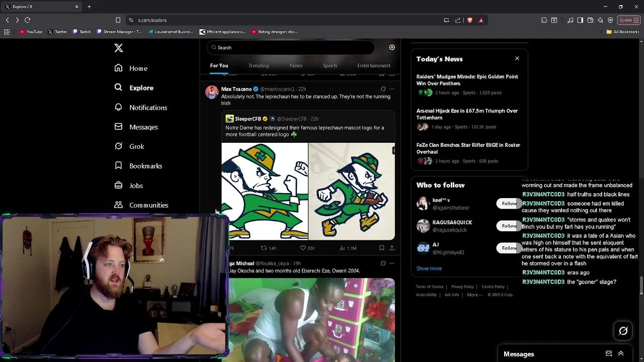644x362 pixels.
Task: Open YouTube bookmark in bookmarks bar
Action: click(31, 32)
